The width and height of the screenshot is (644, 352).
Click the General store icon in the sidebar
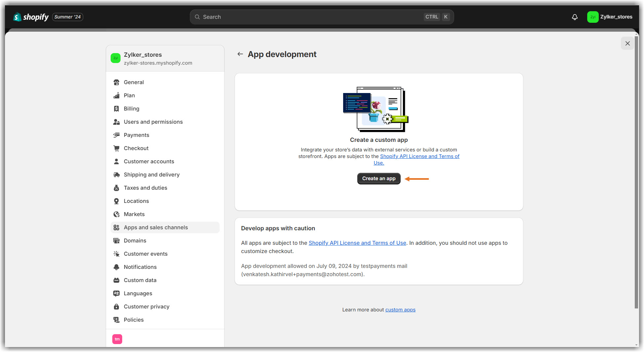click(116, 82)
